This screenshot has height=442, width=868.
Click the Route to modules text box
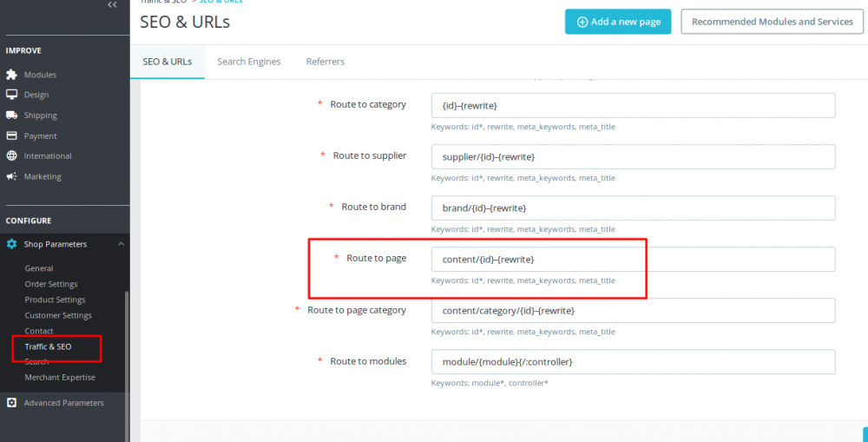click(633, 361)
